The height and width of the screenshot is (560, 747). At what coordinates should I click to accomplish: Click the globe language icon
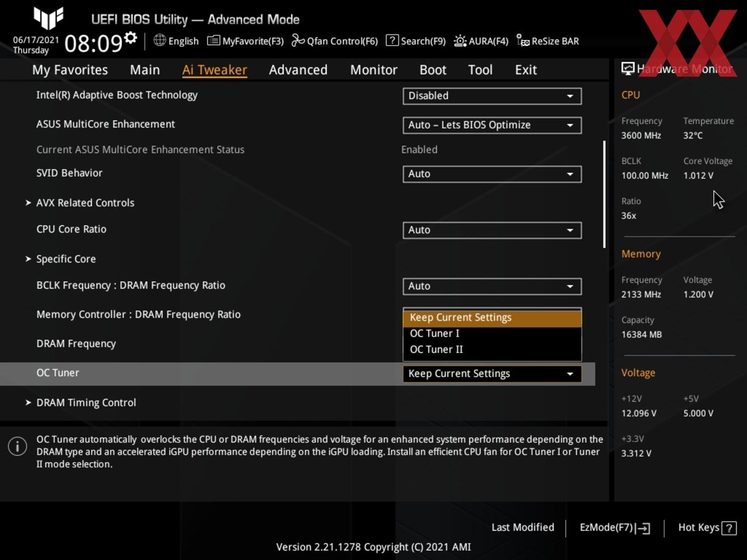[159, 40]
